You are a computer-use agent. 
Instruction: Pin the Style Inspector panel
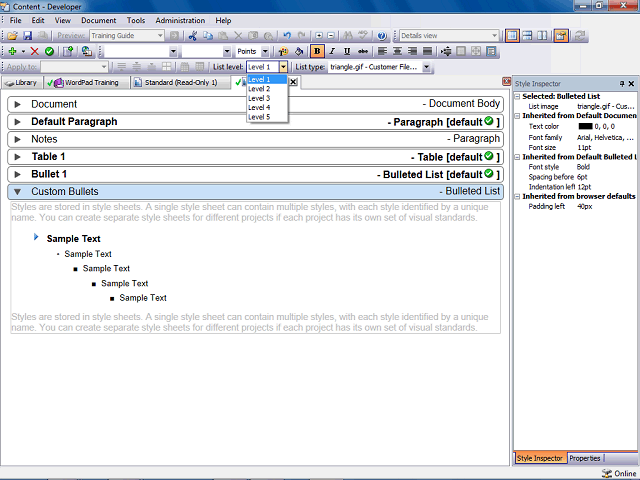click(x=622, y=84)
